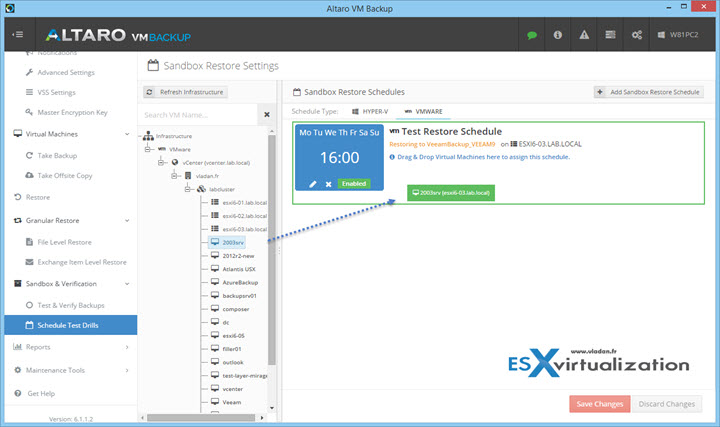The height and width of the screenshot is (427, 720).
Task: Open the gears settings icon in header
Action: point(636,35)
